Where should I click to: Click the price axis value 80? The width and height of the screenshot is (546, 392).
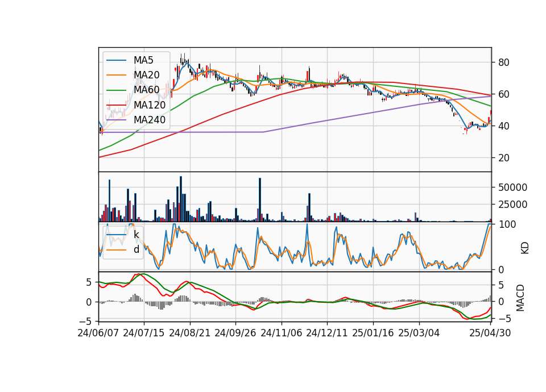tap(504, 62)
